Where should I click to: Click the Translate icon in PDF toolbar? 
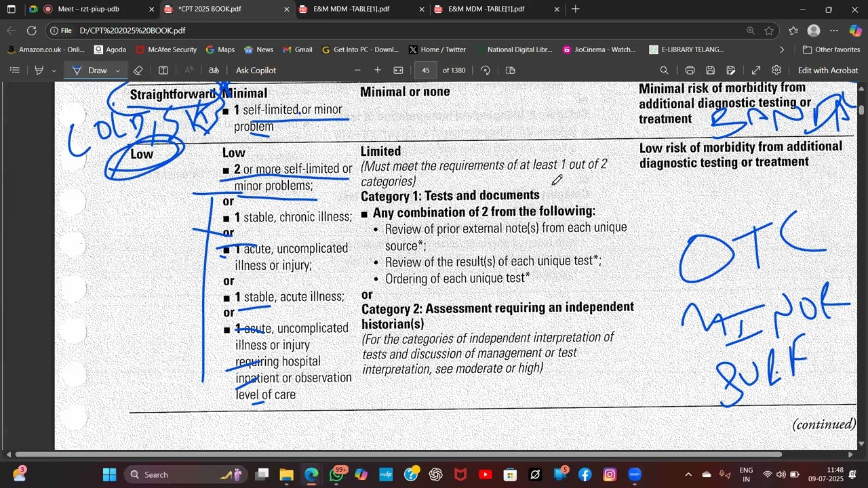coord(214,70)
